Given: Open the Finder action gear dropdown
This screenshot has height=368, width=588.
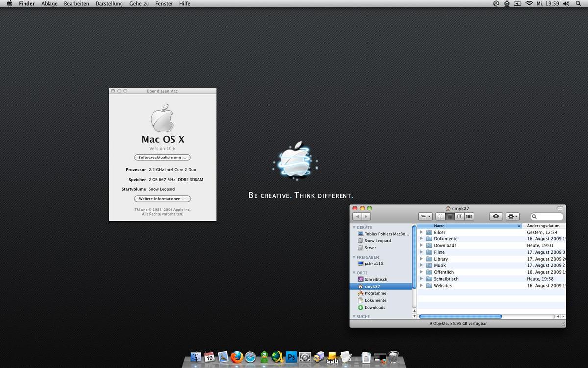Looking at the screenshot, I should [513, 216].
